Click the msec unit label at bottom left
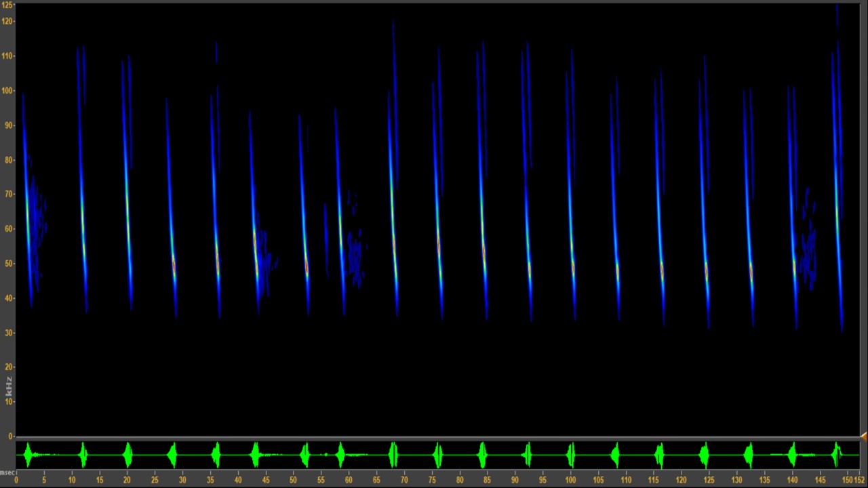Screen dimensions: 868x488 pos(7,472)
